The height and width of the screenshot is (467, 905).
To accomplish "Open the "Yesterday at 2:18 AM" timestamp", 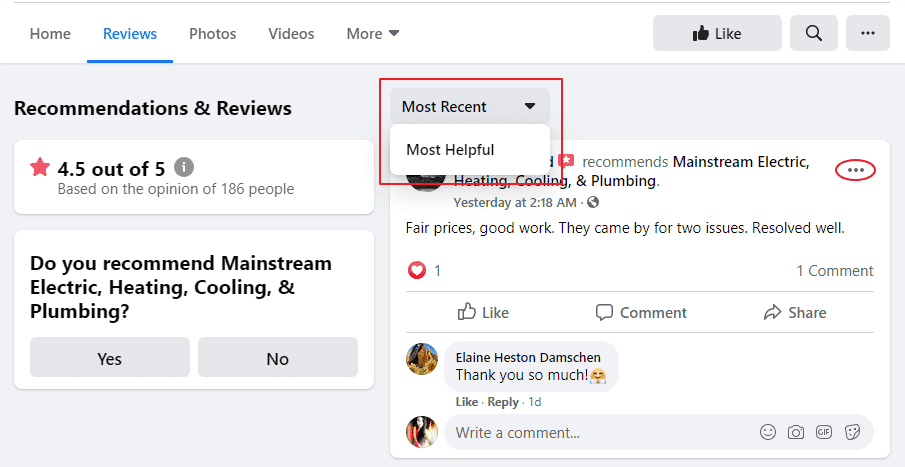I will point(515,203).
